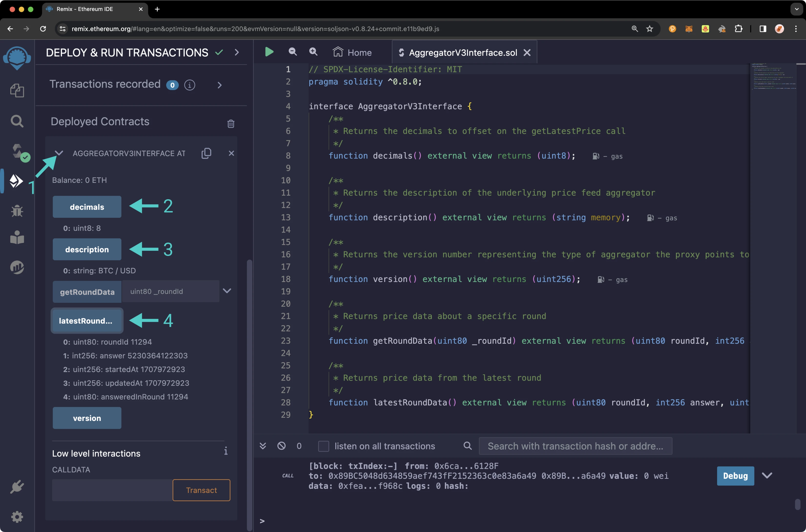
Task: Call the decimals function button
Action: point(87,207)
